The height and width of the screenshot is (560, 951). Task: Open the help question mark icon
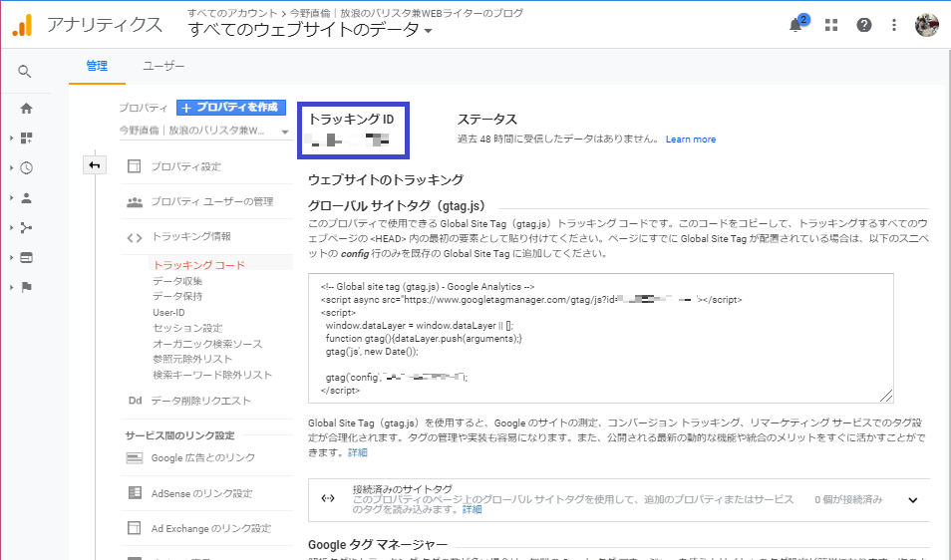pos(863,25)
